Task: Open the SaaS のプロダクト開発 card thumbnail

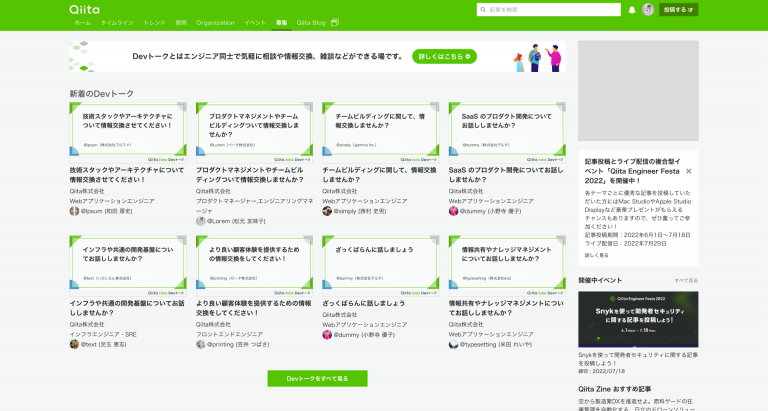Action: click(507, 133)
